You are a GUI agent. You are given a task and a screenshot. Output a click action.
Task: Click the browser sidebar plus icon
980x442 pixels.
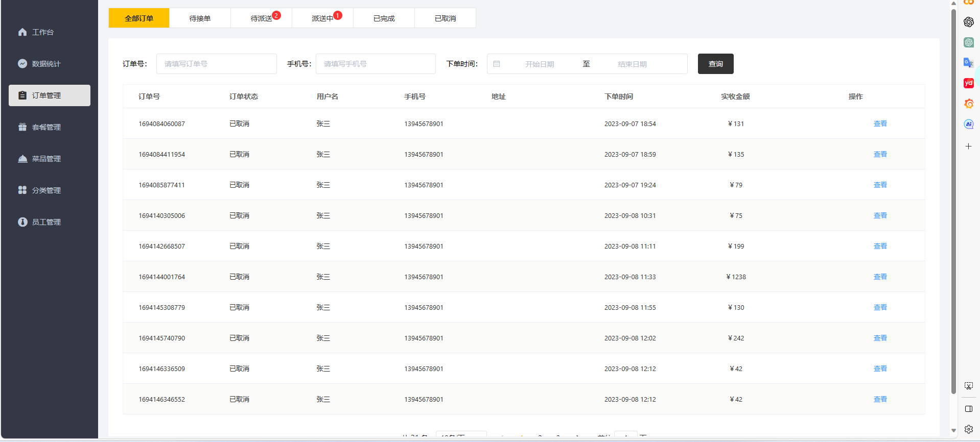click(968, 146)
